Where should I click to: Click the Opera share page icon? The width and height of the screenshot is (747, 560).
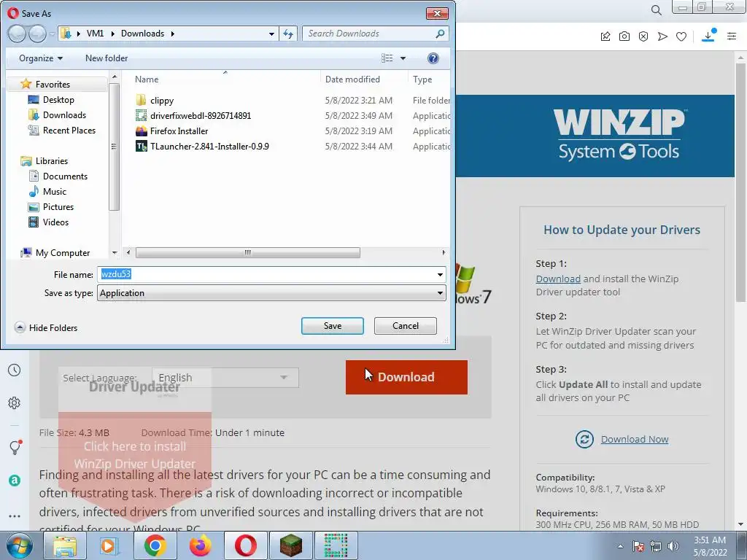[605, 36]
